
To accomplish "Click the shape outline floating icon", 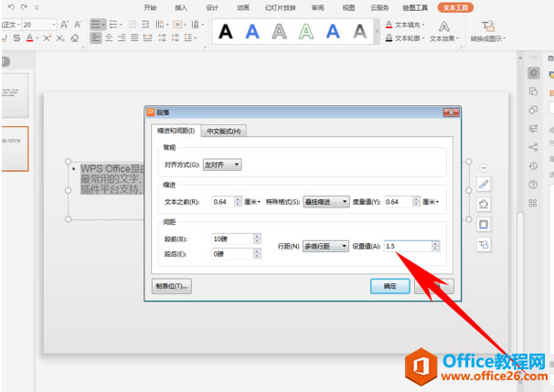I will [484, 224].
